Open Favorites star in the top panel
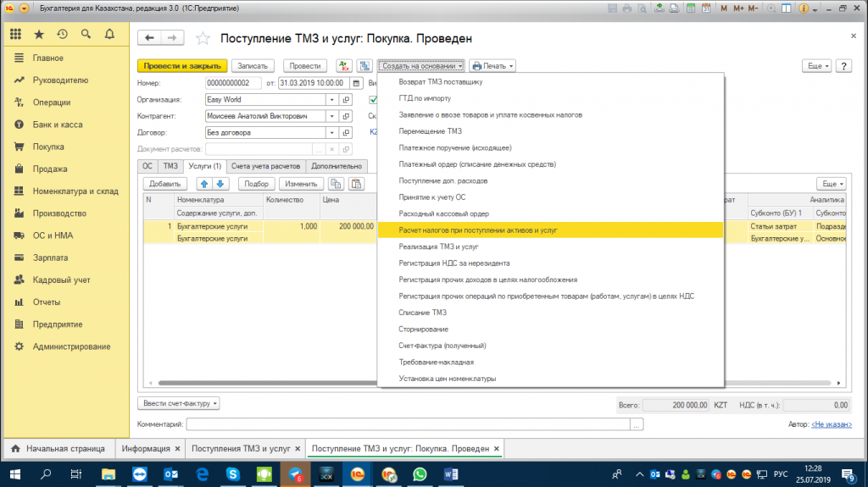 point(39,35)
